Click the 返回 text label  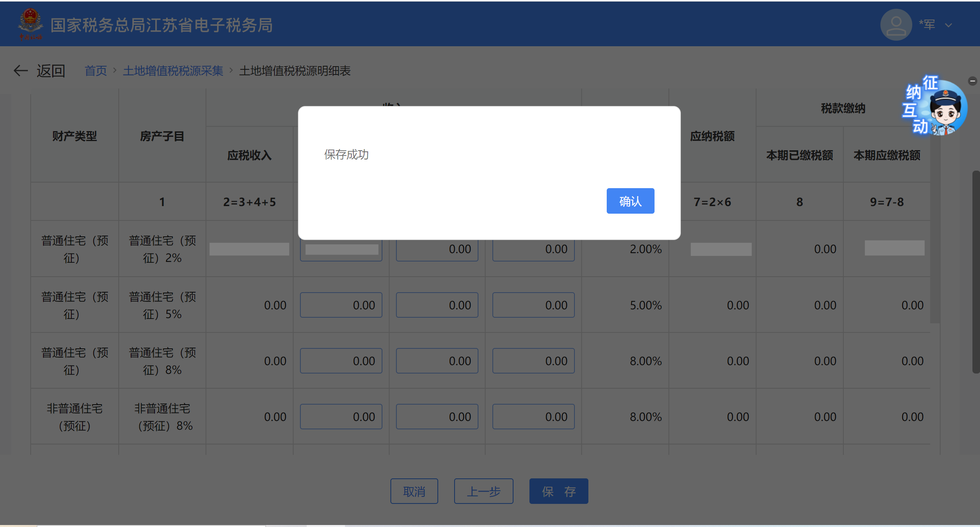pos(51,71)
